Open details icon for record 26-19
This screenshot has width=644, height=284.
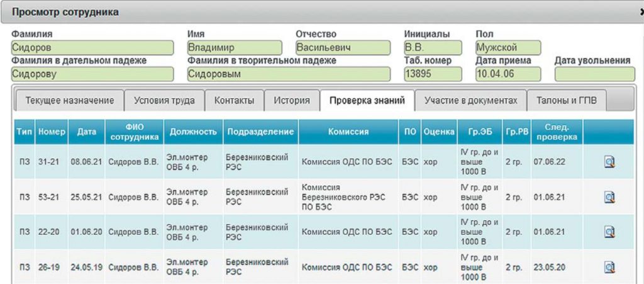pos(609,267)
